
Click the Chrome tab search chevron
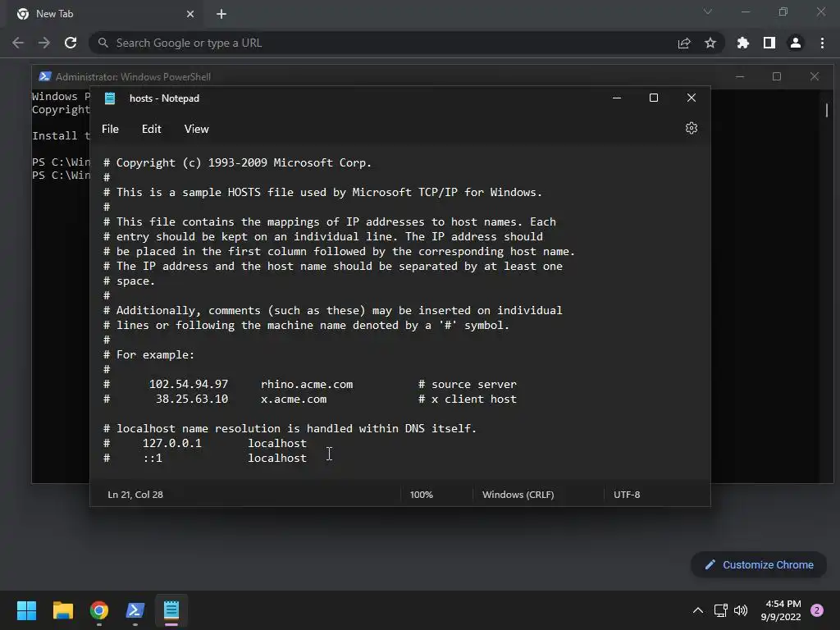pos(708,11)
